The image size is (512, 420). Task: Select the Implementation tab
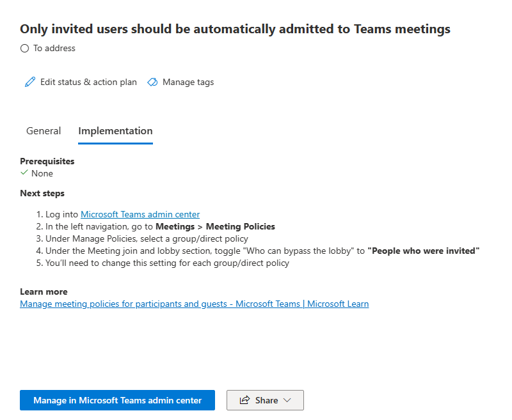[x=115, y=131]
